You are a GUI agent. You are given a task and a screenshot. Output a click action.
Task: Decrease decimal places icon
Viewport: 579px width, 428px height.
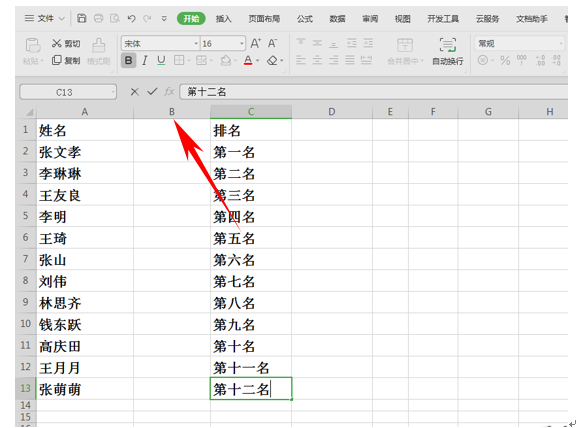pos(556,60)
